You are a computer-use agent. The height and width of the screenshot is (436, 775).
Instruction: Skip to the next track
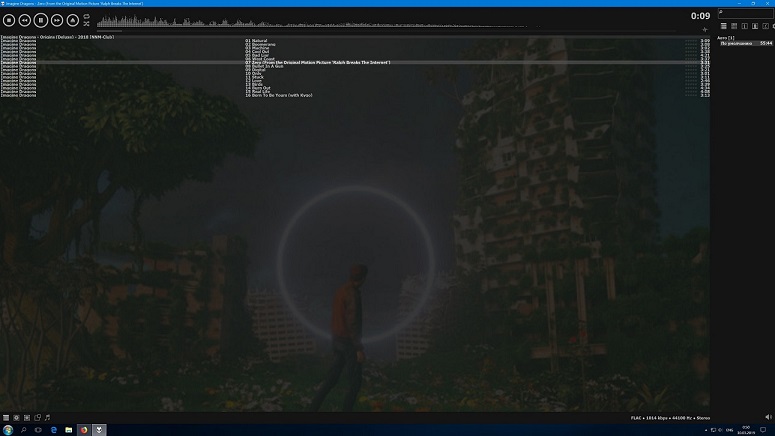pos(57,20)
